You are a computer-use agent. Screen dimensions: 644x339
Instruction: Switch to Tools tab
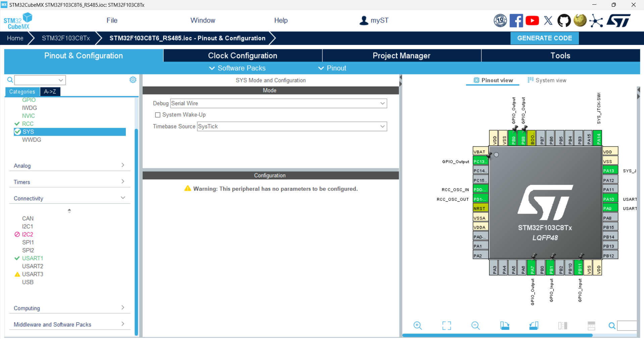pyautogui.click(x=560, y=56)
